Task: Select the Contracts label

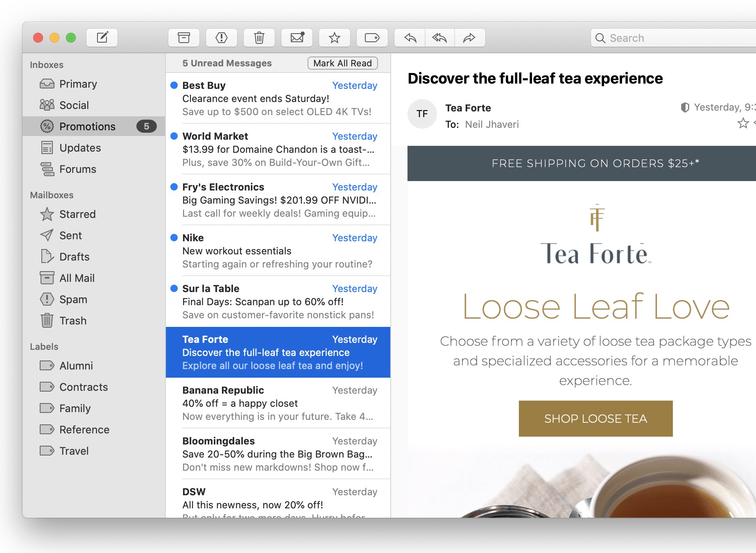Action: 94,387
